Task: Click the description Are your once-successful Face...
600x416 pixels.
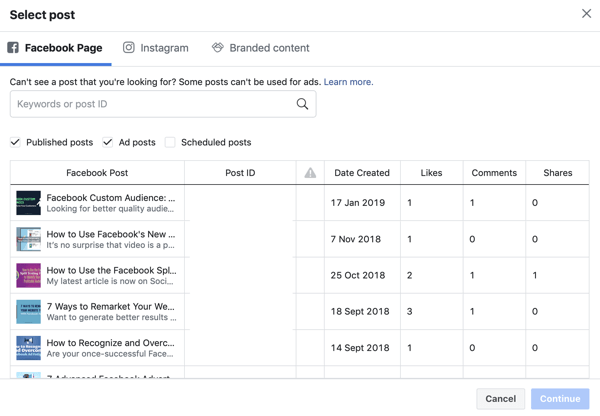Action: coord(110,354)
